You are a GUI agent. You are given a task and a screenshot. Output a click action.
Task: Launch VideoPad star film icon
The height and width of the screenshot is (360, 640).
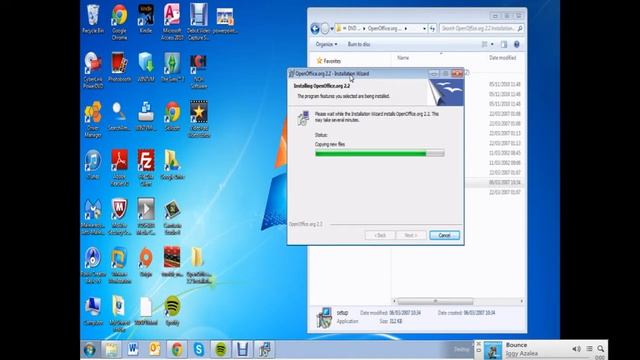(199, 119)
